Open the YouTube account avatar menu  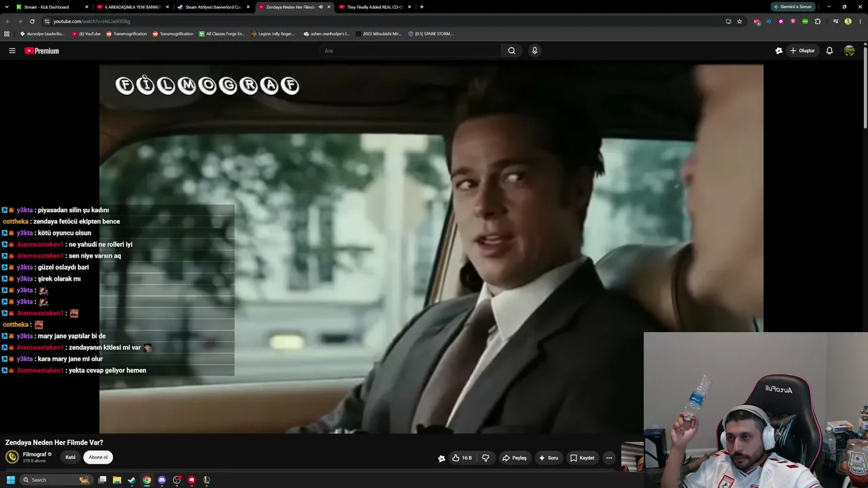(x=849, y=51)
